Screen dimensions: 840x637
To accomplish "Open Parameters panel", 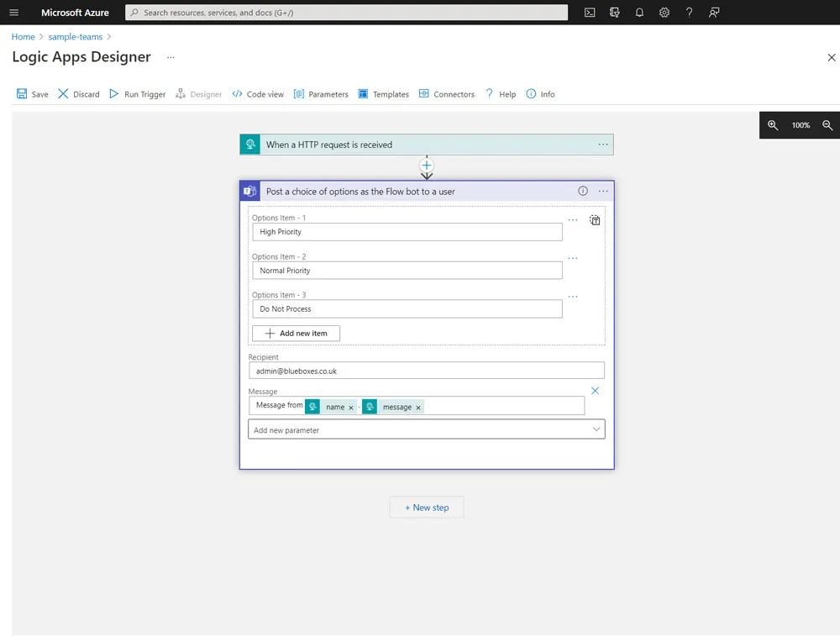I will point(321,94).
